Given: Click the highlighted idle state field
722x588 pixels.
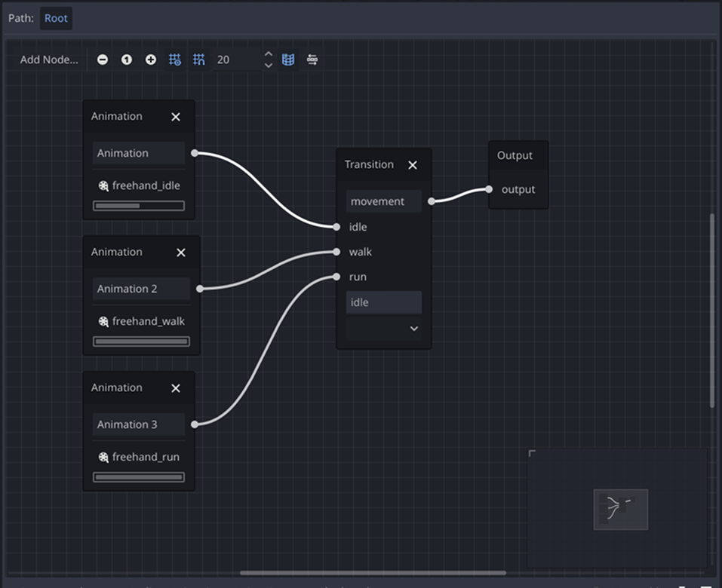Looking at the screenshot, I should [383, 303].
